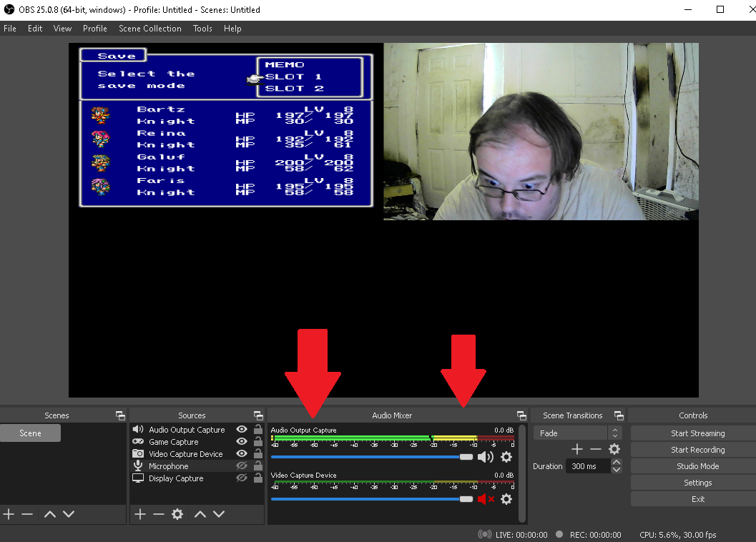756x542 pixels.
Task: Lock the Microphone source
Action: coord(258,465)
